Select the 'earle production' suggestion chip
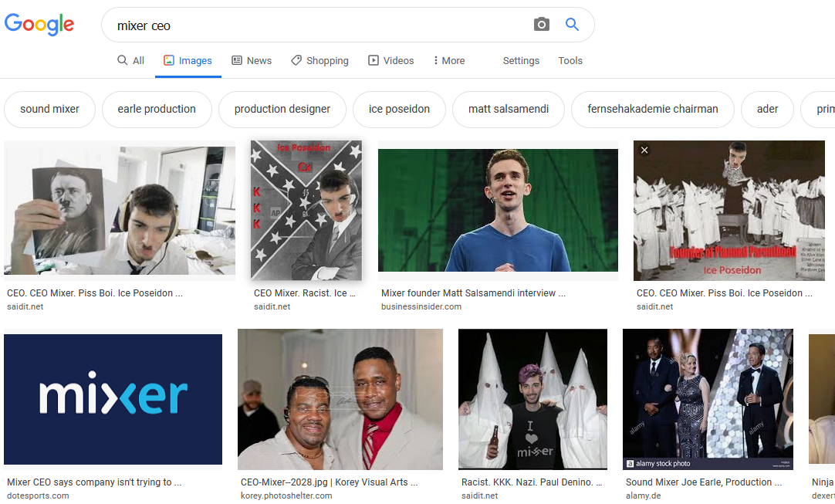Image resolution: width=835 pixels, height=504 pixels. (x=157, y=110)
